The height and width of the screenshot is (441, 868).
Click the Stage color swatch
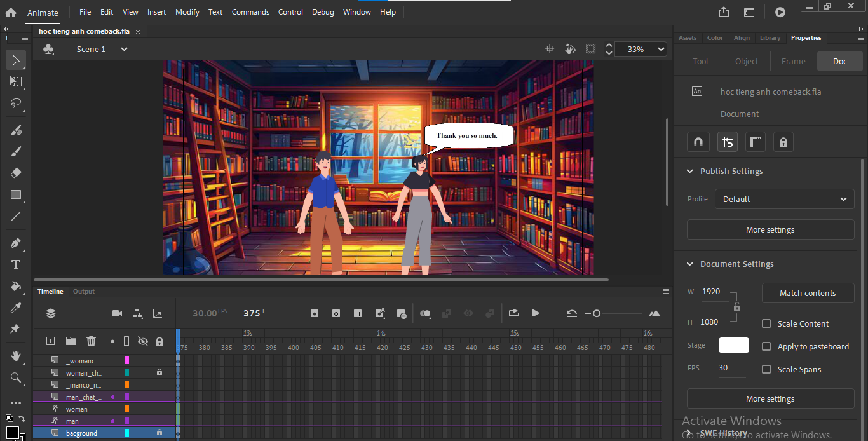733,345
